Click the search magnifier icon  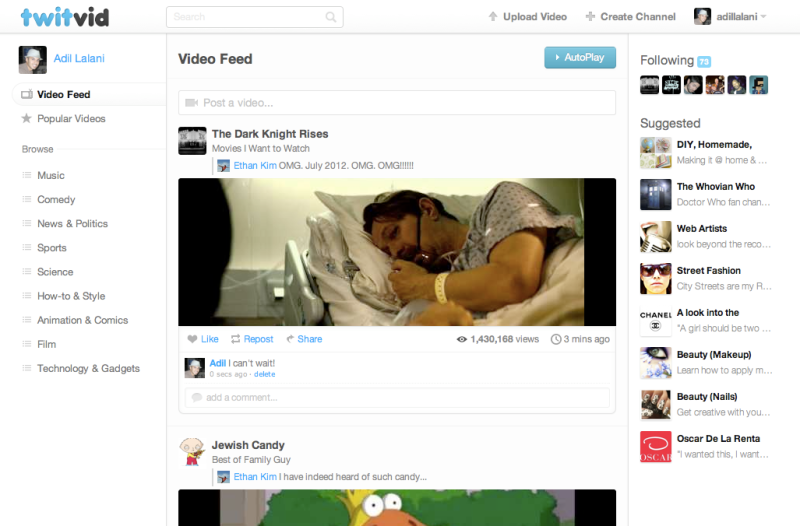point(331,17)
